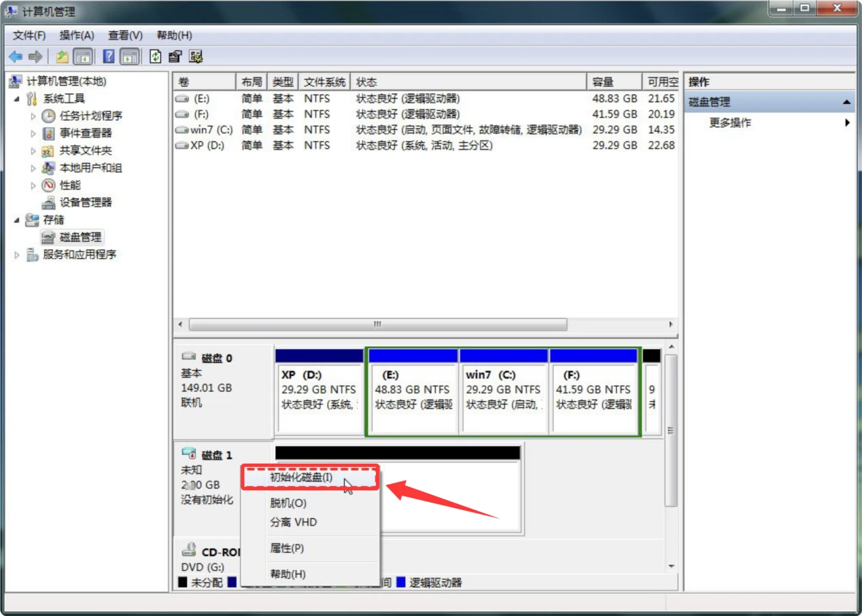Select 磁盘管理 in the tree
Image resolution: width=862 pixels, height=616 pixels.
(80, 237)
